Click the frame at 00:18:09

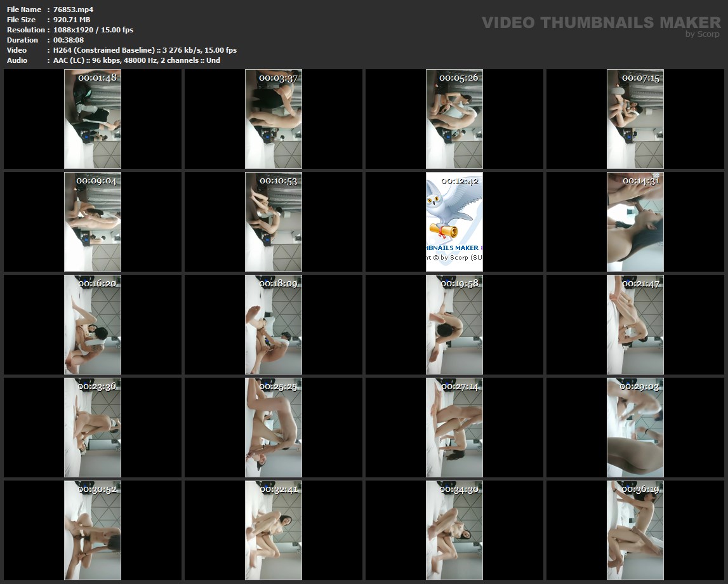point(274,324)
